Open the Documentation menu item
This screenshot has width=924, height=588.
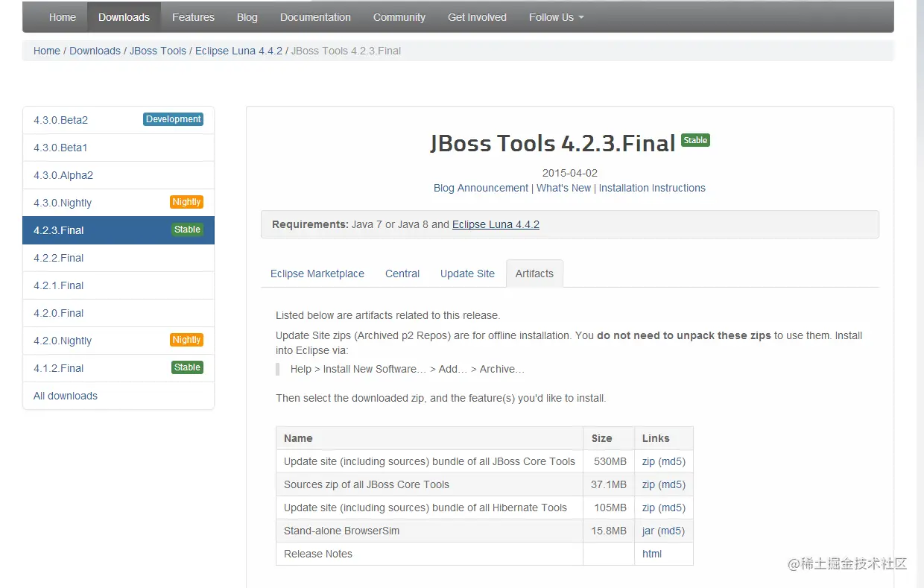tap(315, 16)
